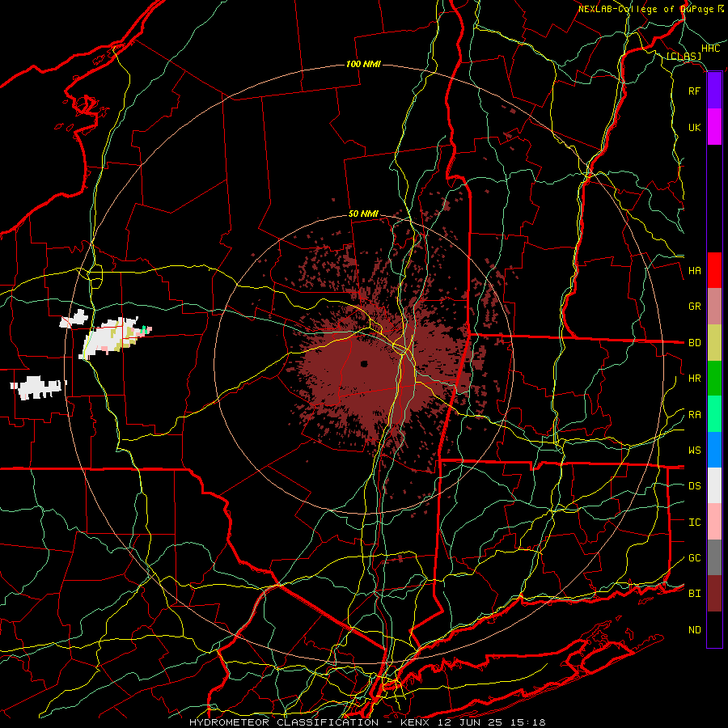Click the ND legend label

(694, 630)
